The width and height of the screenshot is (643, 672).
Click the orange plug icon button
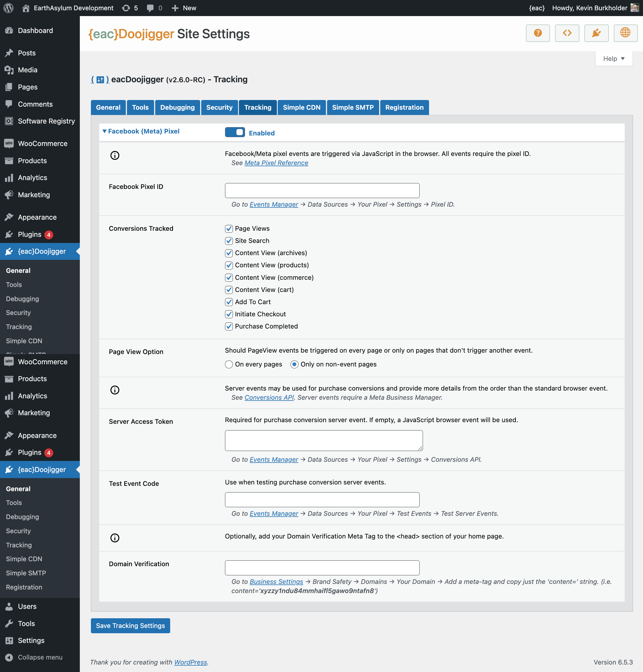pyautogui.click(x=596, y=33)
